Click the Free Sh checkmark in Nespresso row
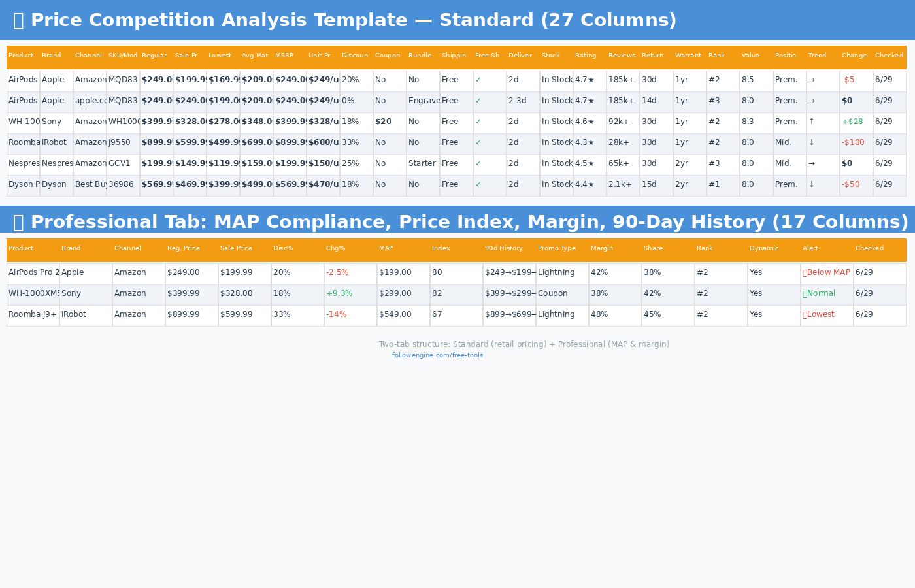 point(478,164)
